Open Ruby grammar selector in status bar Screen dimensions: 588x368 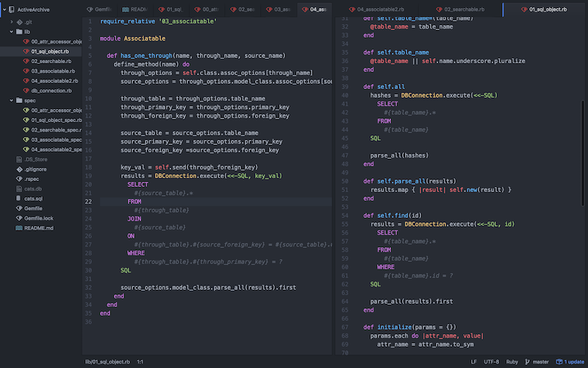point(513,362)
